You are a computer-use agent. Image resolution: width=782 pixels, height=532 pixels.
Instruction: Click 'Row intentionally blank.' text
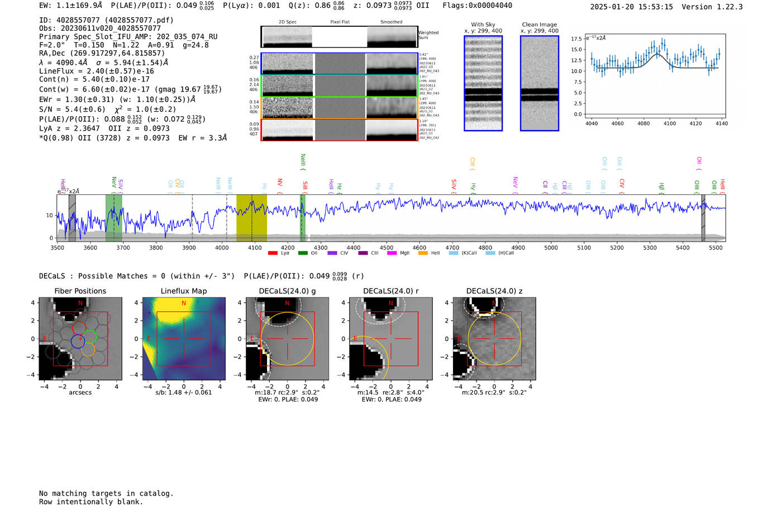point(91,501)
